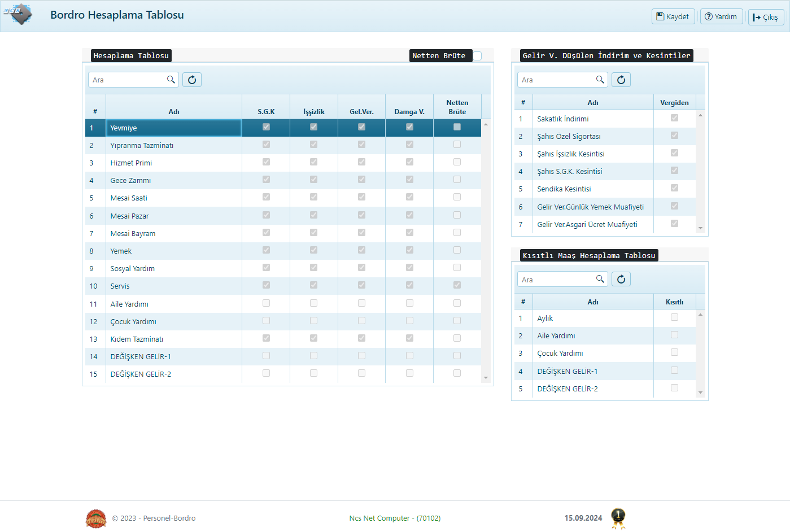The height and width of the screenshot is (532, 790).
Task: Click the quality badge icon in footer
Action: point(96,518)
